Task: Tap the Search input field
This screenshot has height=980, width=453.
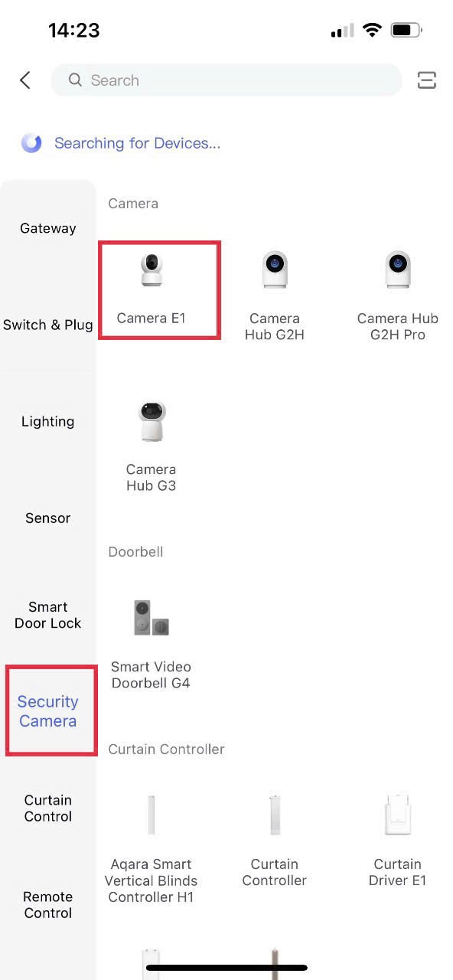Action: (226, 80)
